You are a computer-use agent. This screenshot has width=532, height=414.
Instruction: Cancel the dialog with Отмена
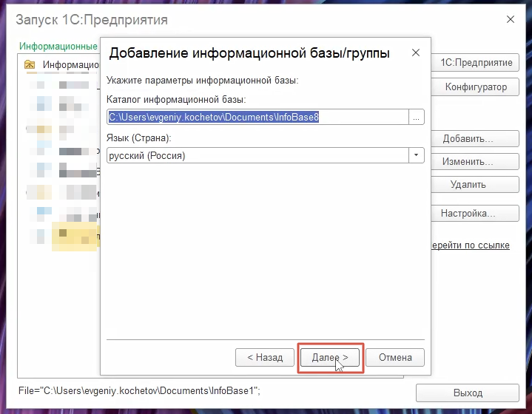click(395, 357)
